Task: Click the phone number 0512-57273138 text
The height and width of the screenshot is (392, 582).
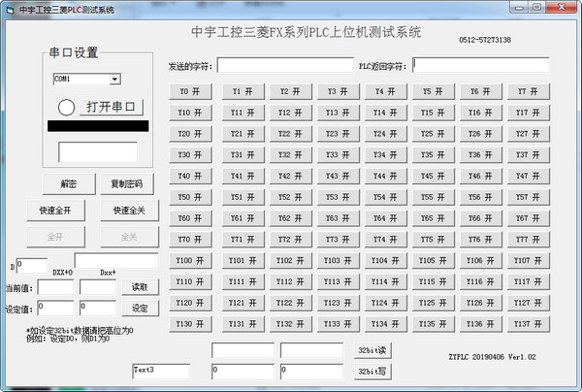Action: 485,40
